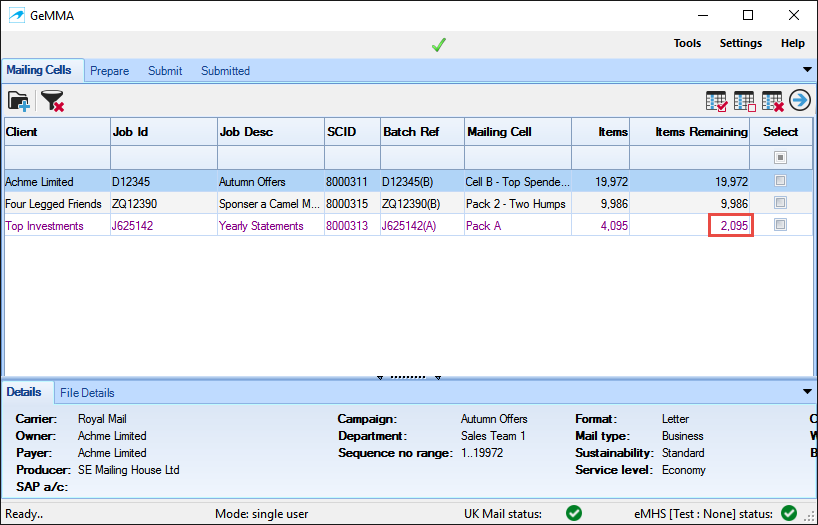Open the top tab strip dropdown arrow

click(x=807, y=69)
